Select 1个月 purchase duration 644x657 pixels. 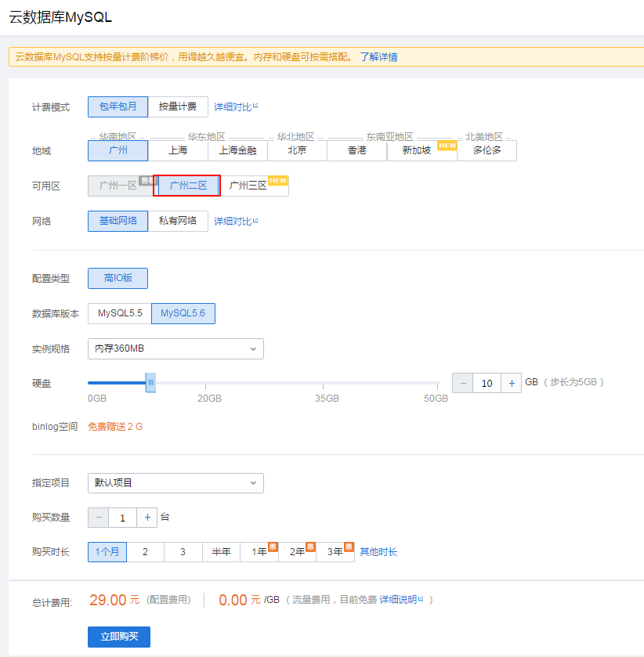(107, 552)
